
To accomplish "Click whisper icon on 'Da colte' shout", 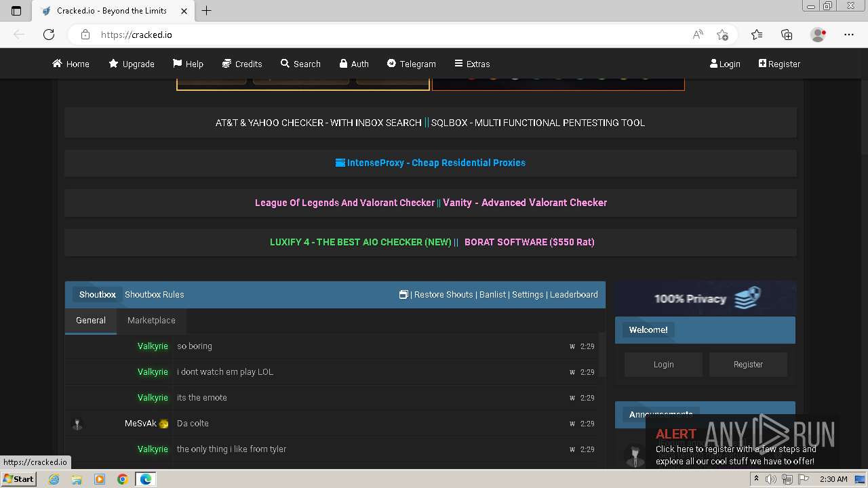I will pos(572,424).
